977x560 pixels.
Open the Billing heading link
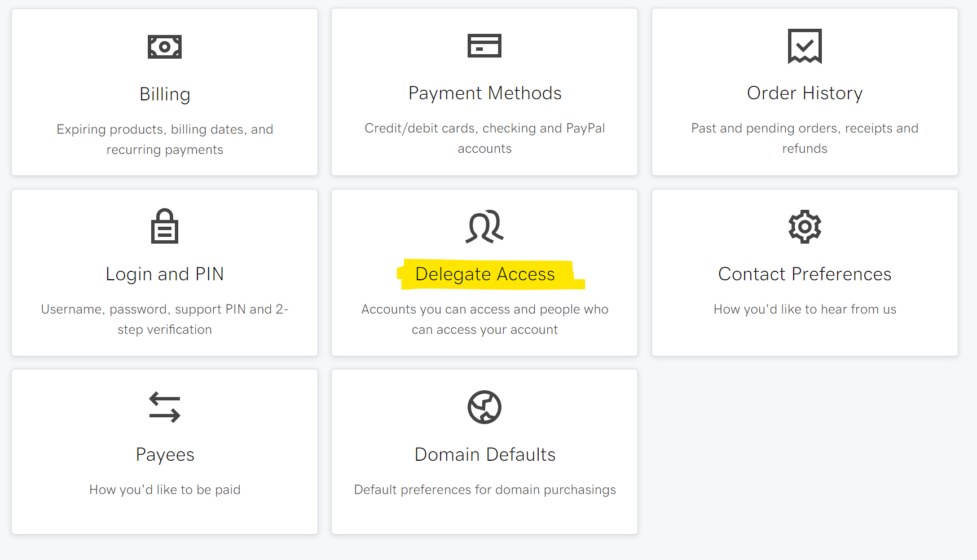(165, 94)
